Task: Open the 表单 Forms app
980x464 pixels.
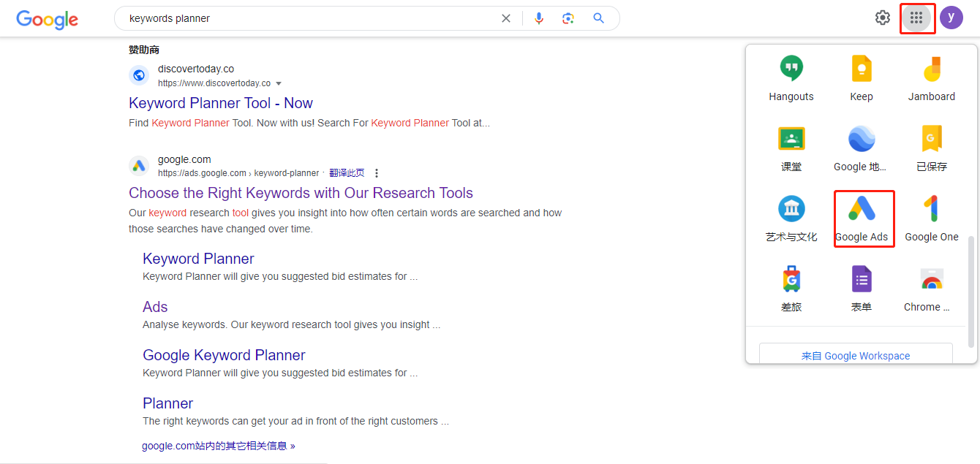Action: tap(862, 289)
